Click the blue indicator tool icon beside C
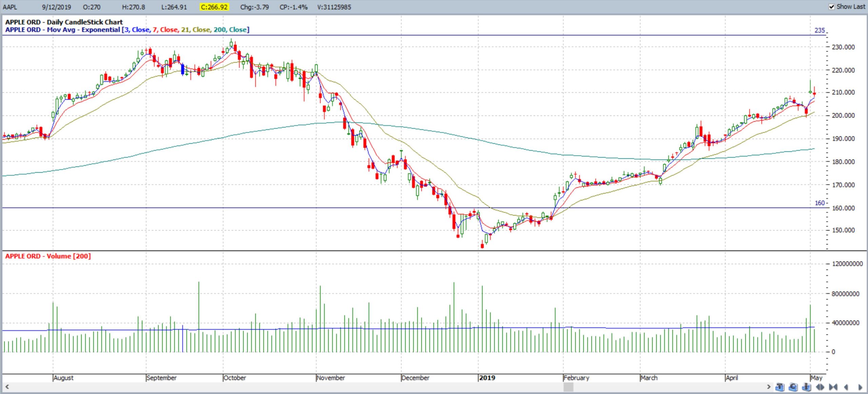Screen dimensions: 868x394 point(807,387)
